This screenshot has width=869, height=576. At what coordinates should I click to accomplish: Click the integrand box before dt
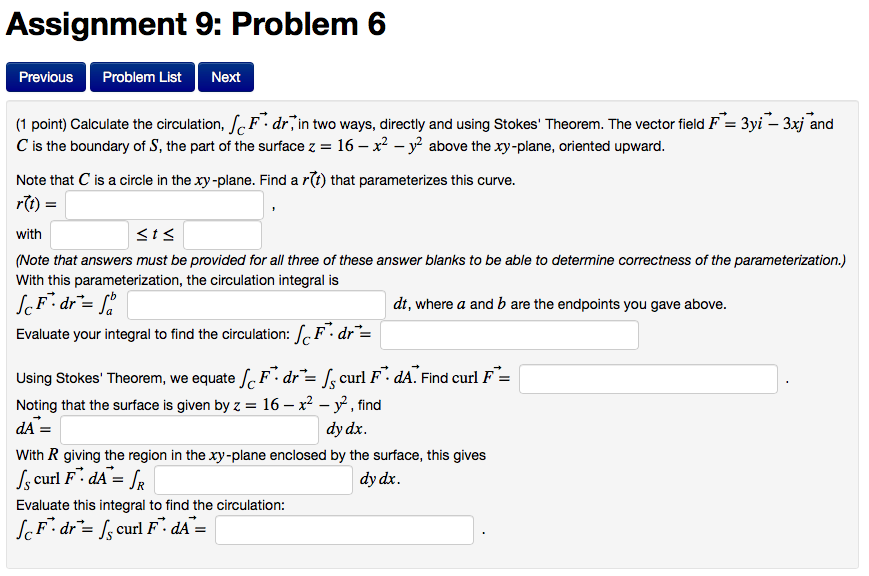tap(258, 303)
